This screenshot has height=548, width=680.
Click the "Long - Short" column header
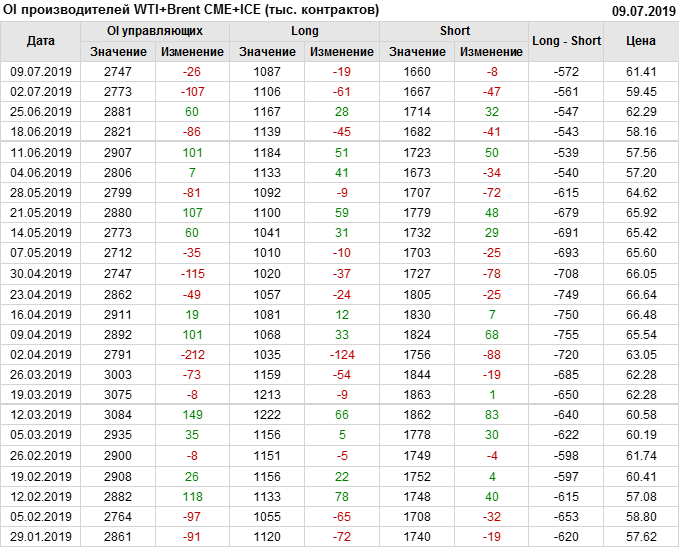click(x=567, y=41)
